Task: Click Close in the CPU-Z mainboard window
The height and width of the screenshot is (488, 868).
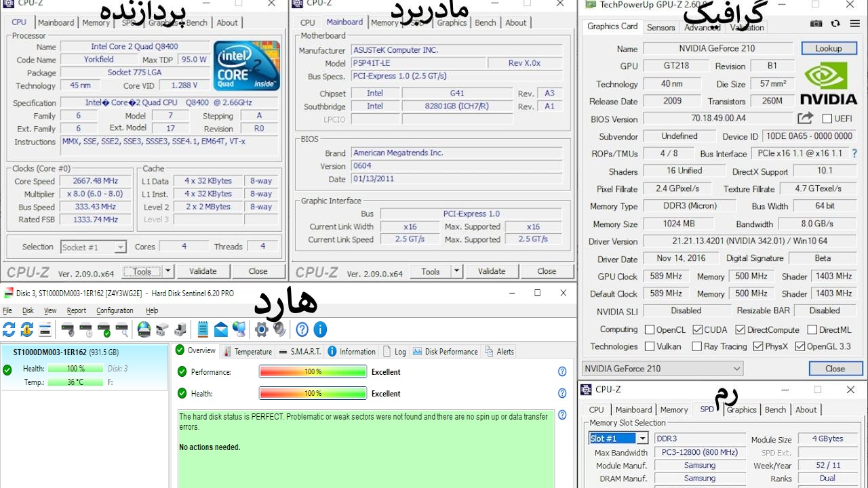Action: 547,271
